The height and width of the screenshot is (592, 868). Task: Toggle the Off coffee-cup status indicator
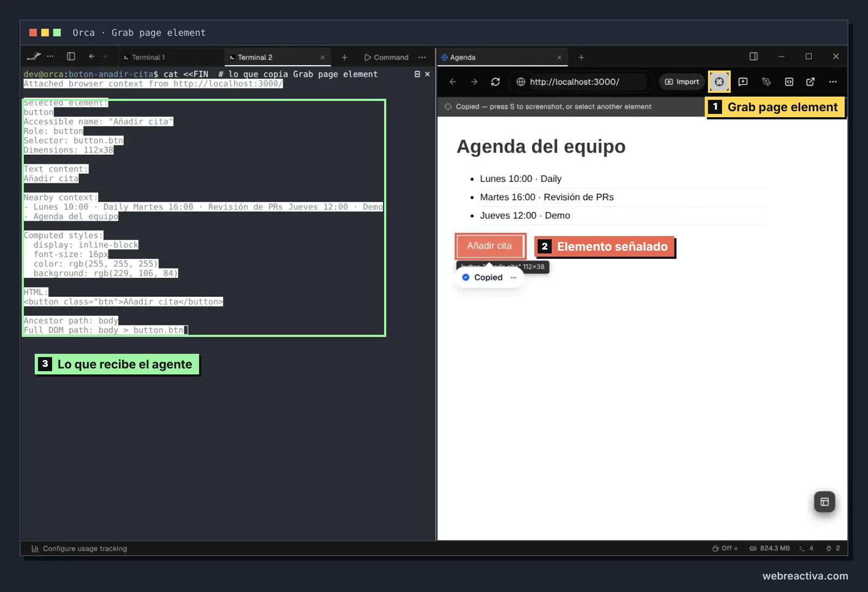[725, 549]
